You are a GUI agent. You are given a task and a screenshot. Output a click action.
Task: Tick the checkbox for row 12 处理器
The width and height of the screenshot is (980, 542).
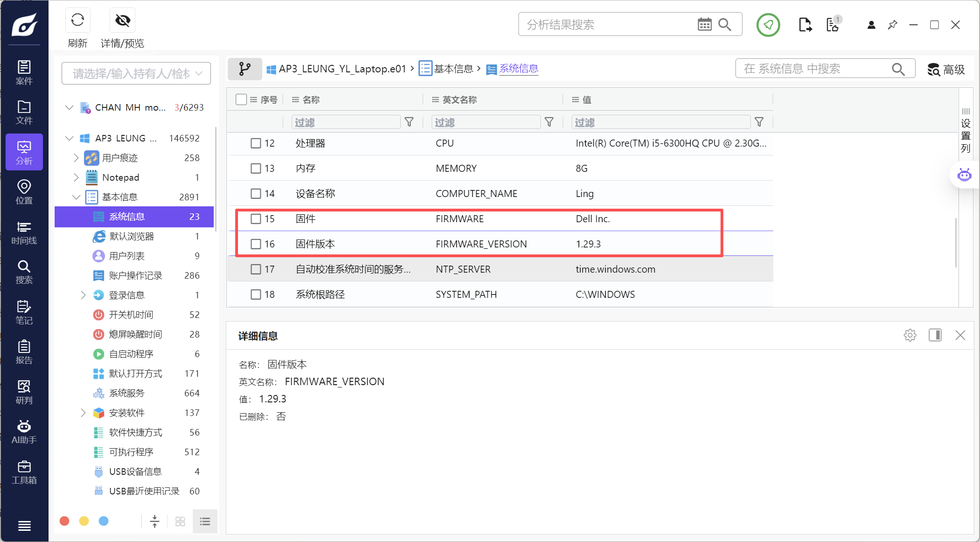pyautogui.click(x=256, y=143)
